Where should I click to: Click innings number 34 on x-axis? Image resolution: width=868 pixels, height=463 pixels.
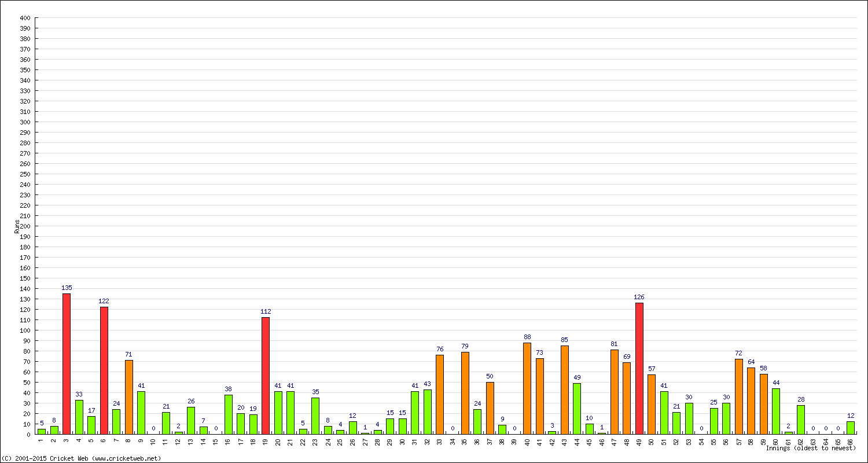click(453, 441)
